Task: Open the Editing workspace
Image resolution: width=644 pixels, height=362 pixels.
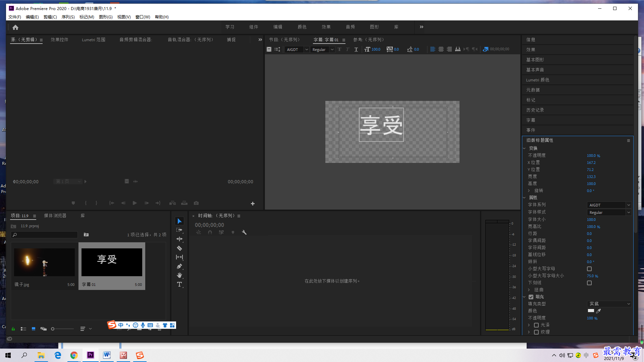Action: click(278, 27)
